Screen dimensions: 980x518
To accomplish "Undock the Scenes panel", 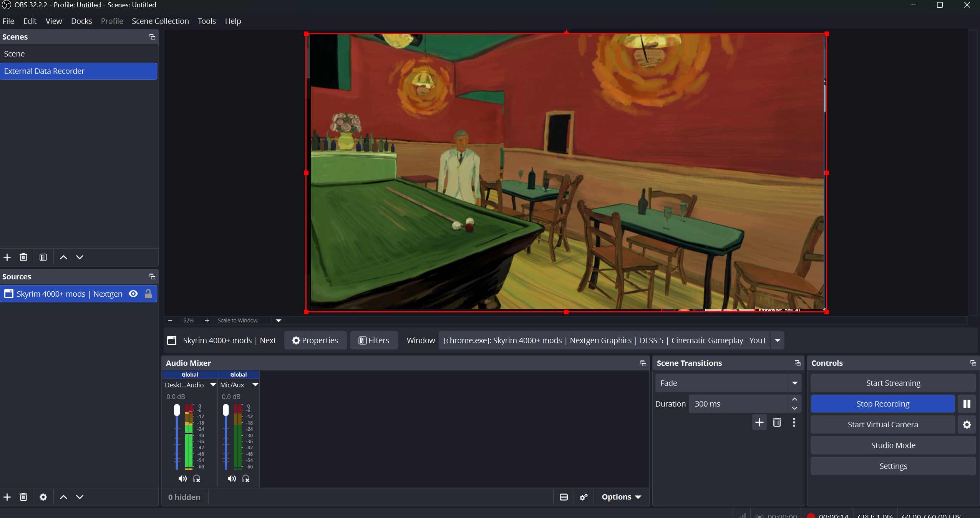I will click(152, 37).
